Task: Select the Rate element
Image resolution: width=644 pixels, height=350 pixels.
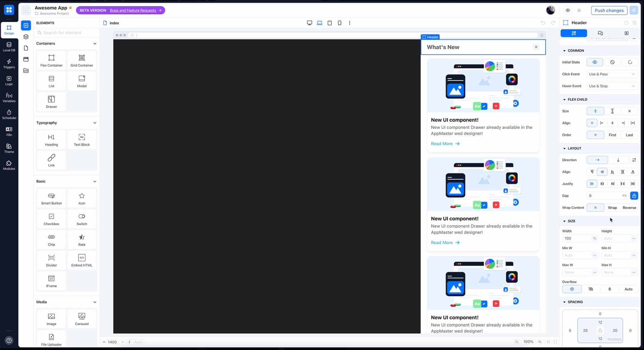Action: (x=82, y=240)
